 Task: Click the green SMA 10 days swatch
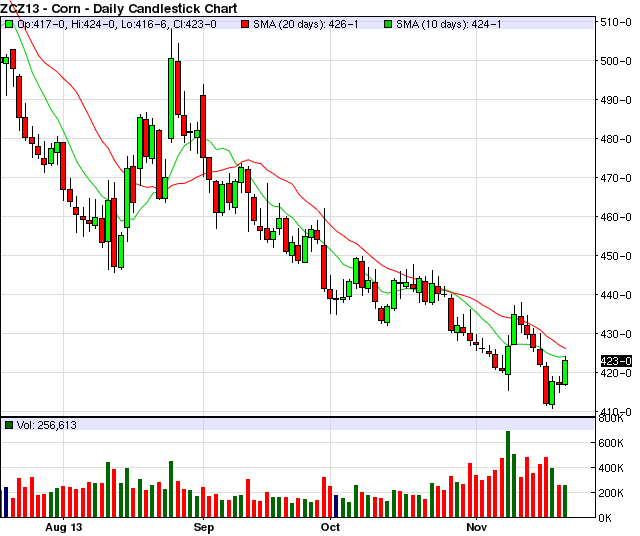[388, 24]
